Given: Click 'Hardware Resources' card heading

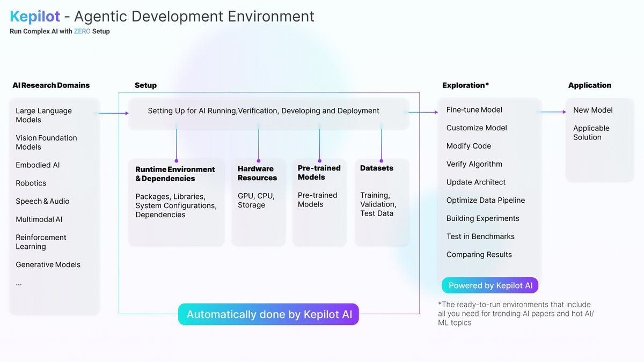Looking at the screenshot, I should coord(258,173).
